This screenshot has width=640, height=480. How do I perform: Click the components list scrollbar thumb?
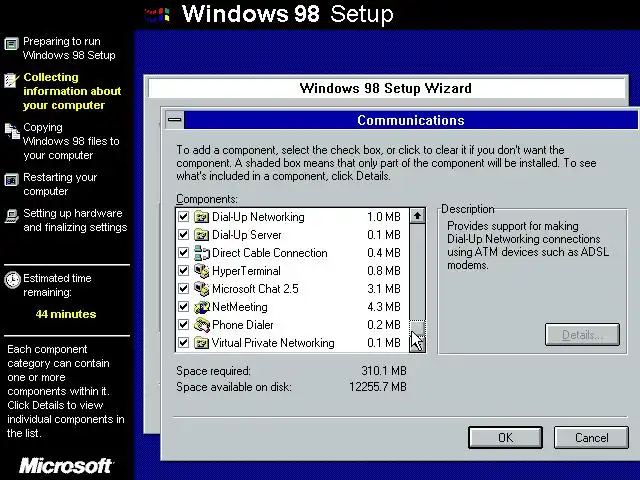click(x=417, y=329)
